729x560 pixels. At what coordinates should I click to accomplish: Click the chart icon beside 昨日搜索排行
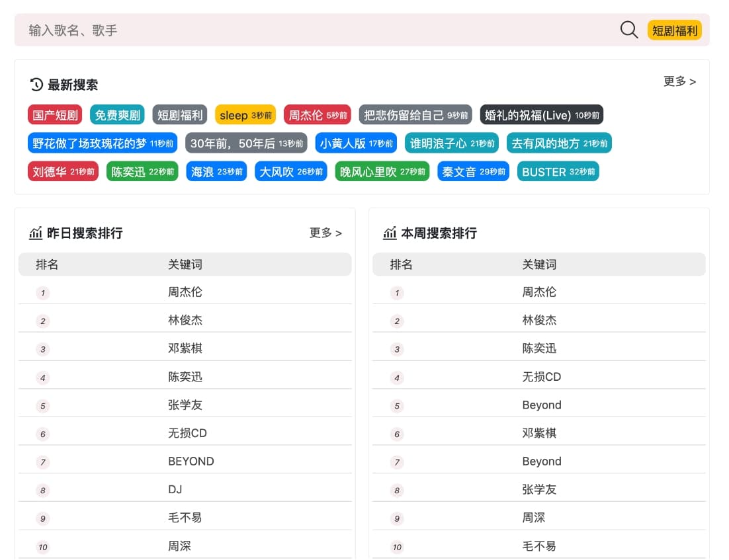coord(36,233)
